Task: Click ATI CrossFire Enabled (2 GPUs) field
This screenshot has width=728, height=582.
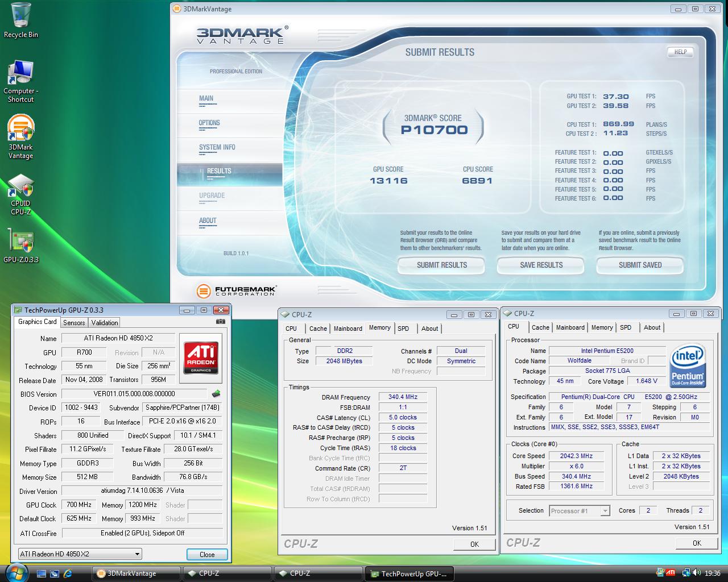Action: [x=142, y=533]
